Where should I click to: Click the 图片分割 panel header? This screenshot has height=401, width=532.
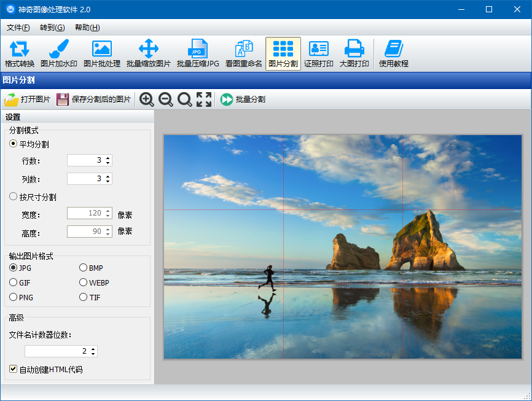[265, 80]
